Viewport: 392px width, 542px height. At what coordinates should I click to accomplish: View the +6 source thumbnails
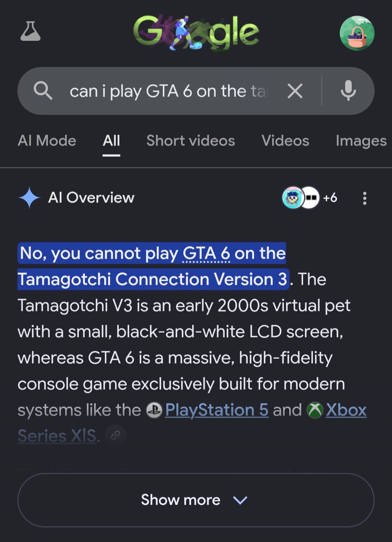[310, 198]
